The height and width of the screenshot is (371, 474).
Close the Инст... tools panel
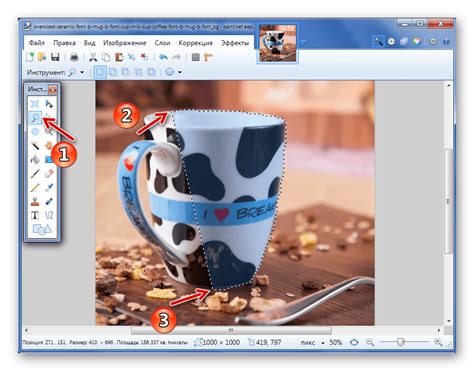[53, 89]
